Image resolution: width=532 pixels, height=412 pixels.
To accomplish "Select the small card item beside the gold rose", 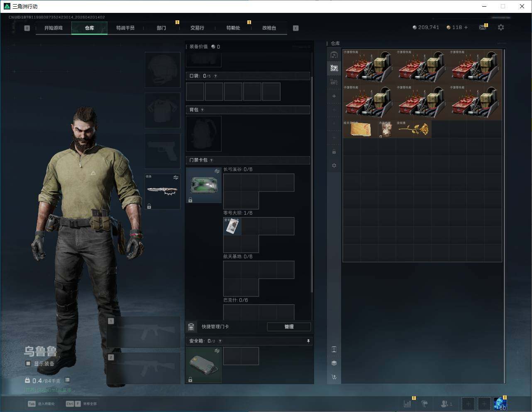I will [387, 129].
